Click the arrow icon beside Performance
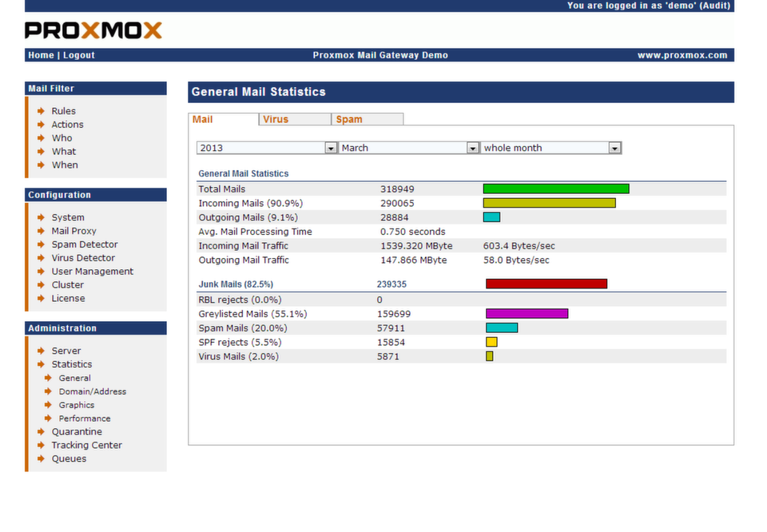The height and width of the screenshot is (532, 767). (x=48, y=419)
